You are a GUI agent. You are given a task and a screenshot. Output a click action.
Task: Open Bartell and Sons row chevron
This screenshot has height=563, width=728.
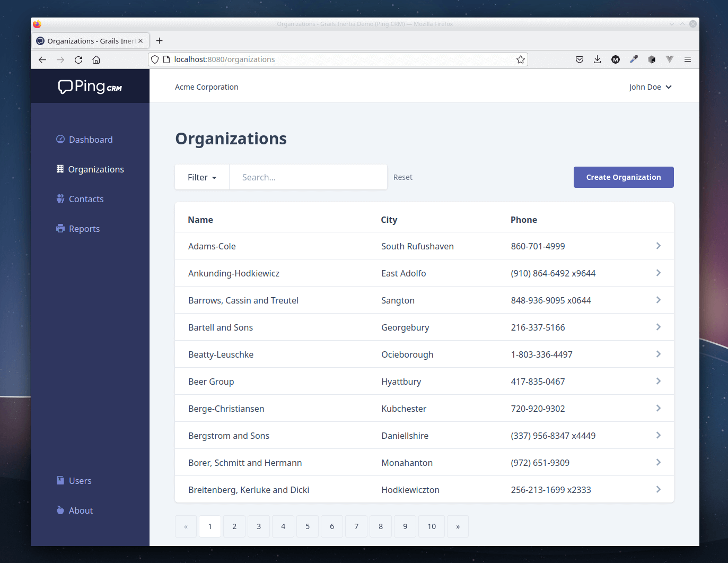pos(659,327)
